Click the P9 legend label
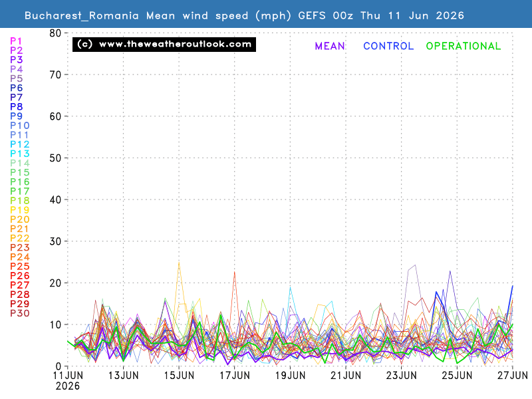The height and width of the screenshot is (399, 532). [x=16, y=116]
